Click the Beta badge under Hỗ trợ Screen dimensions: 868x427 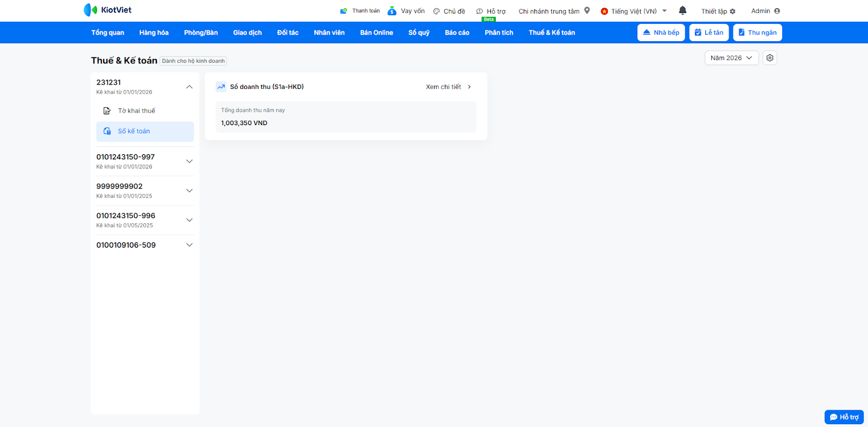click(489, 20)
